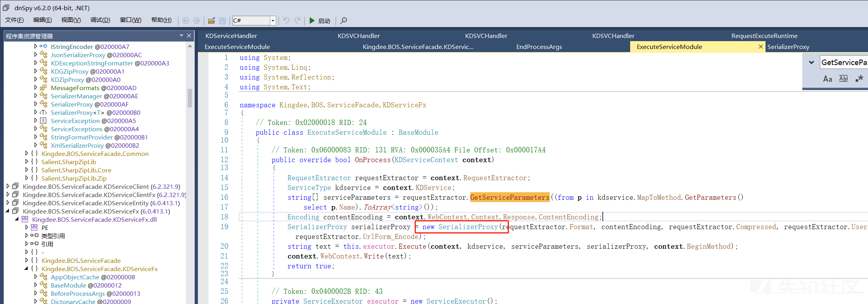Click the highlighted GetServiceParameters method link

tap(509, 197)
